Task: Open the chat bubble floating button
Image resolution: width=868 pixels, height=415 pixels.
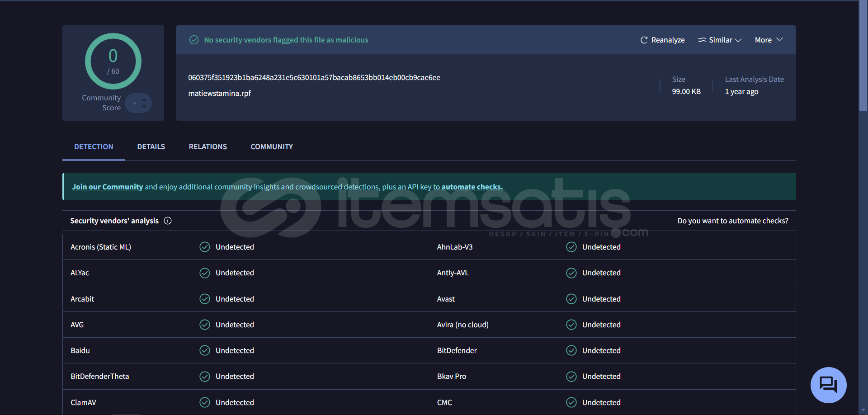Action: pyautogui.click(x=828, y=385)
